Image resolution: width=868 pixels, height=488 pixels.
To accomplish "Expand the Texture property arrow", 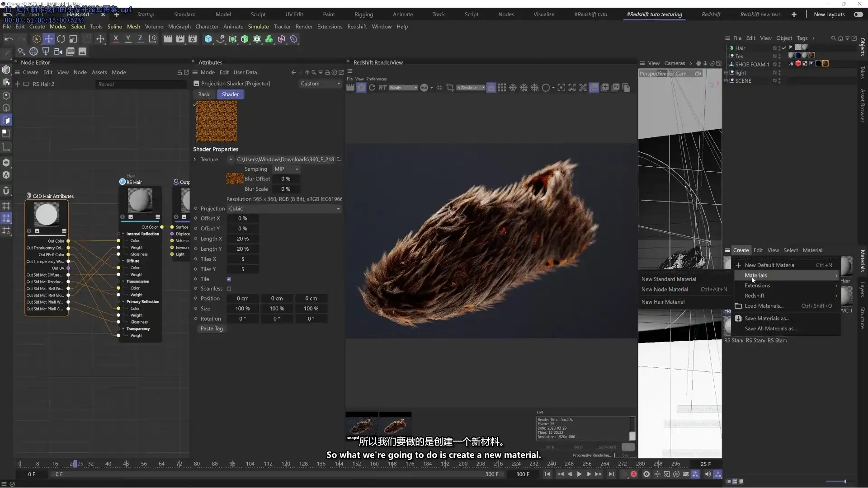I will point(195,160).
